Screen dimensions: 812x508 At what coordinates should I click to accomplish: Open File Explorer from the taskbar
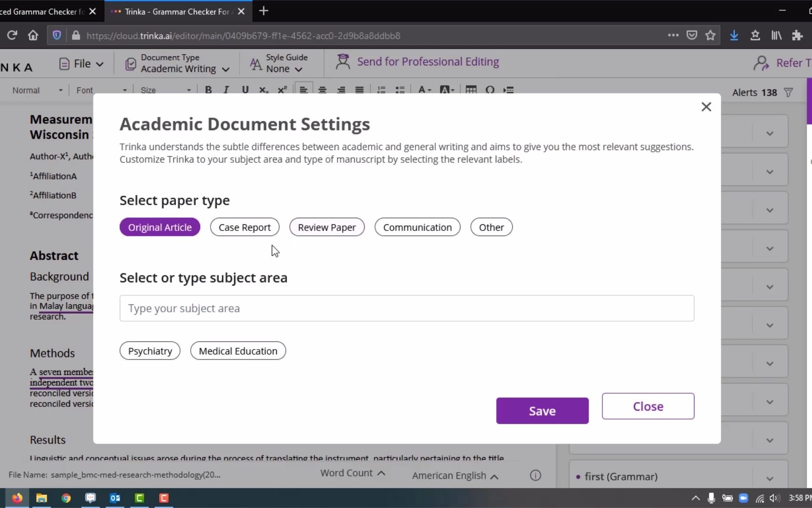click(41, 498)
